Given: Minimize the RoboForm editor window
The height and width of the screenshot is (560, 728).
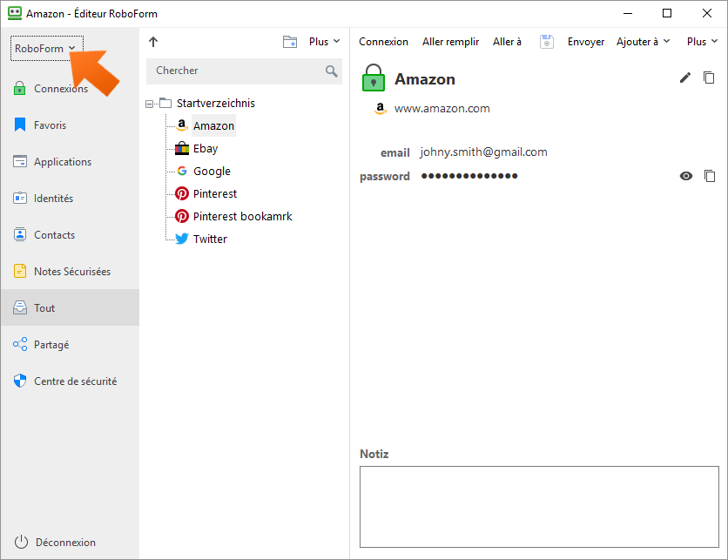Looking at the screenshot, I should pos(628,13).
